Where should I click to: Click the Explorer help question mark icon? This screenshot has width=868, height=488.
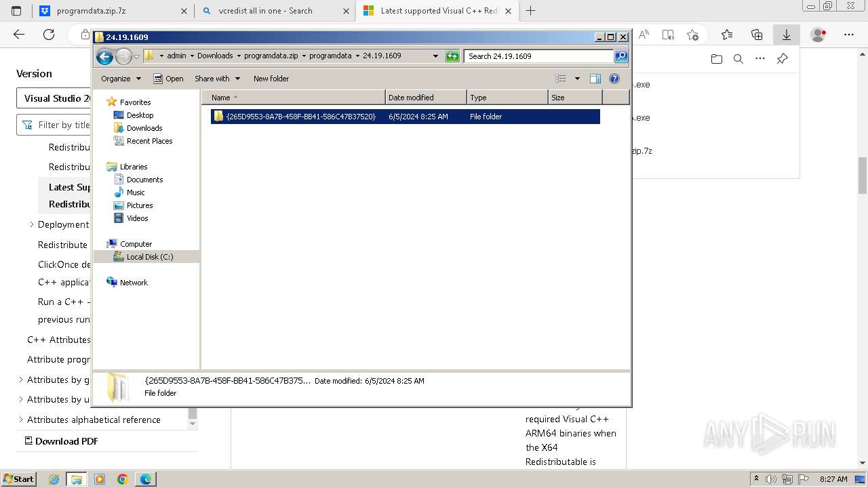click(614, 79)
